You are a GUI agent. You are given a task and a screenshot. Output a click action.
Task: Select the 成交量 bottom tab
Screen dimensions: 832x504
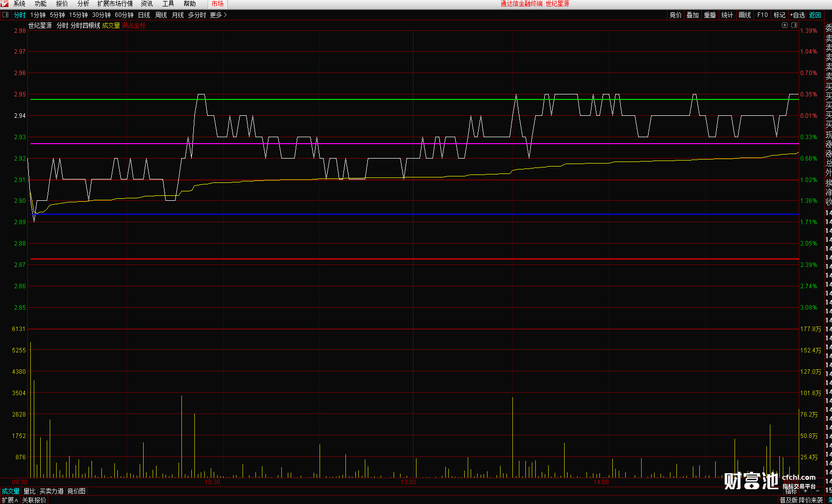(11, 491)
